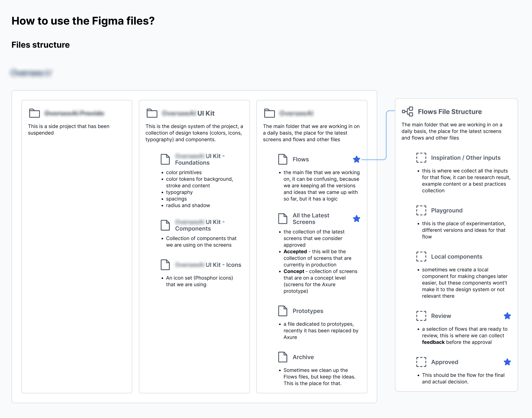
Task: Select the dashed frame icon for Playground
Action: coord(421,210)
